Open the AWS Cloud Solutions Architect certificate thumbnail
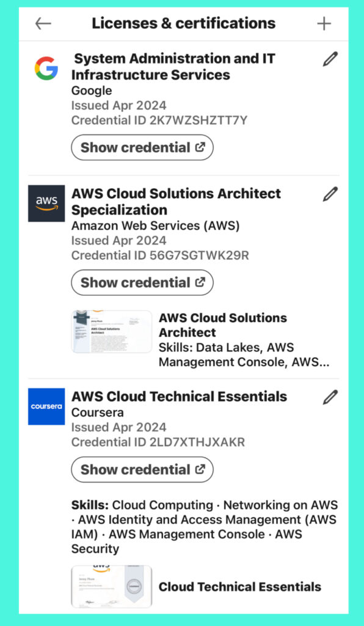Screen dimensions: 364x626 click(112, 332)
